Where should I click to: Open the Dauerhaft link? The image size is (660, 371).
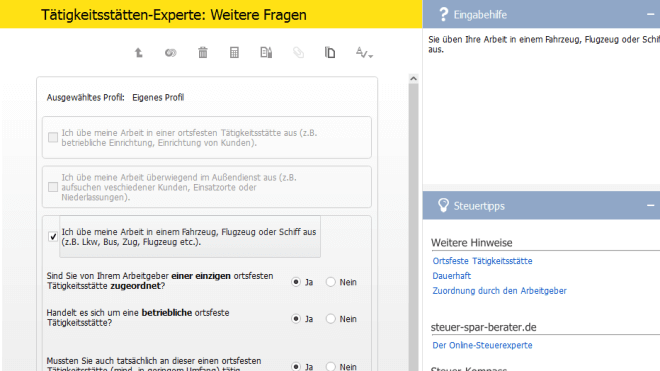[452, 276]
